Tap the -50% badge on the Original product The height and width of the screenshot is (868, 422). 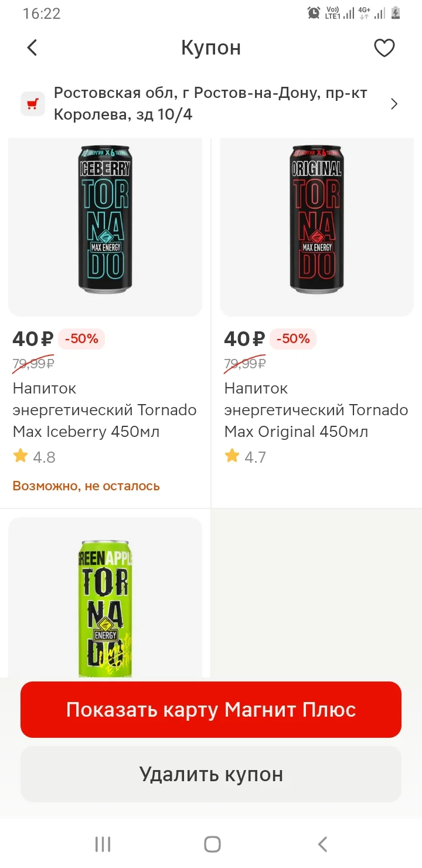pos(293,339)
